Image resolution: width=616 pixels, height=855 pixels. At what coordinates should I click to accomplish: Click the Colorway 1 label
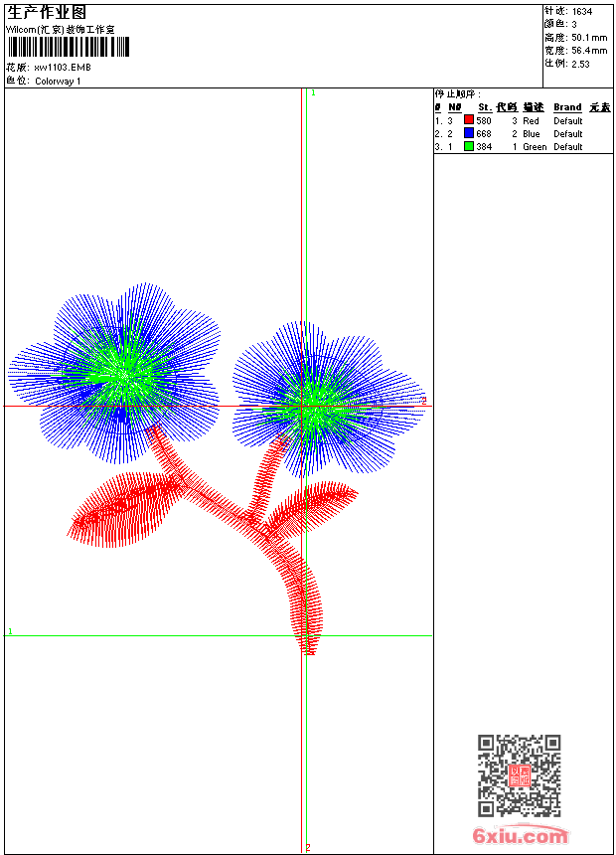point(58,81)
